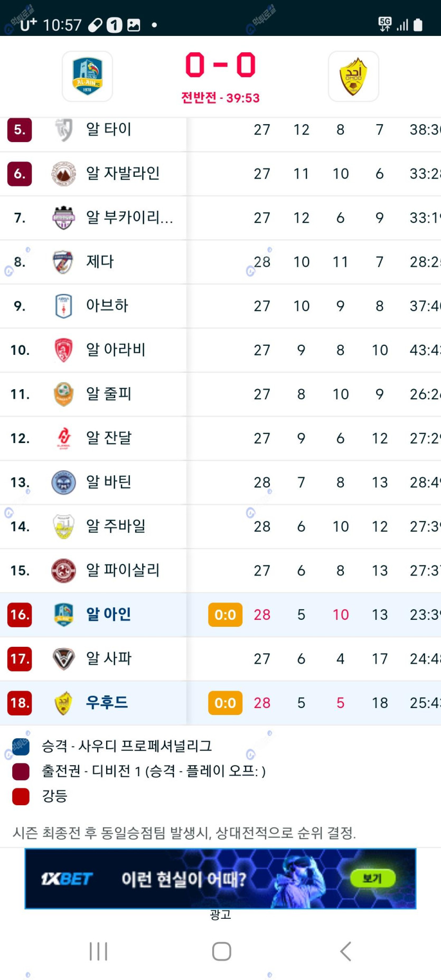This screenshot has width=441, height=980.
Task: Select the 아브하 team name
Action: point(107,306)
